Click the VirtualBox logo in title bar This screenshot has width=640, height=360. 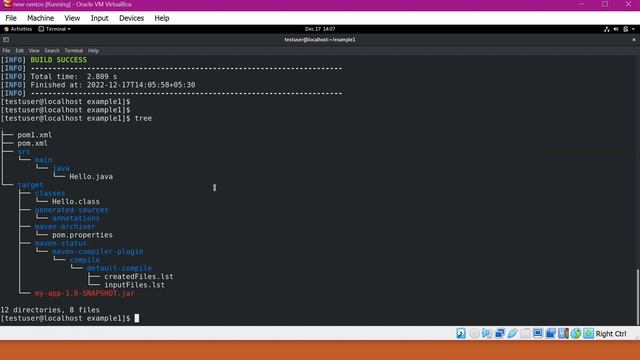[x=7, y=4]
